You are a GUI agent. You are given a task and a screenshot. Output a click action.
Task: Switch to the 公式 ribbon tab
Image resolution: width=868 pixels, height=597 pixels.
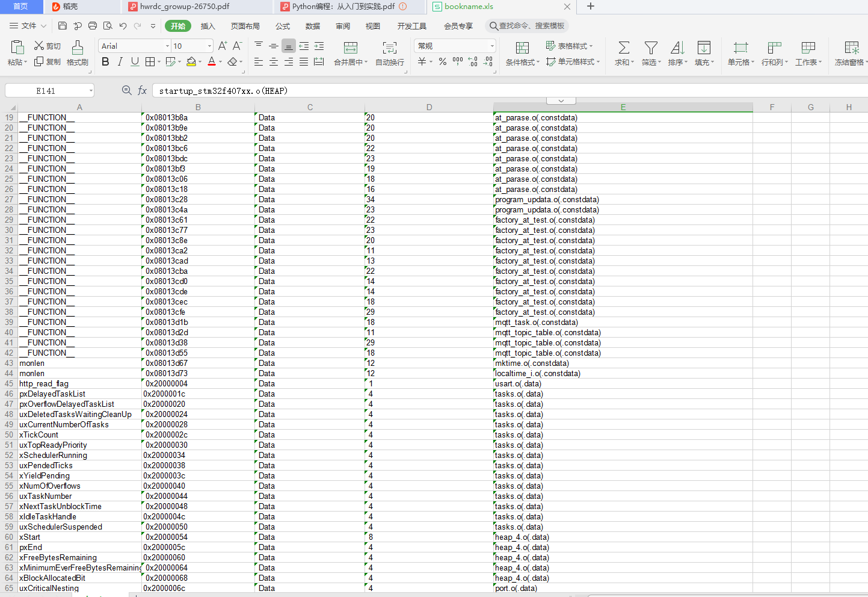pos(283,26)
